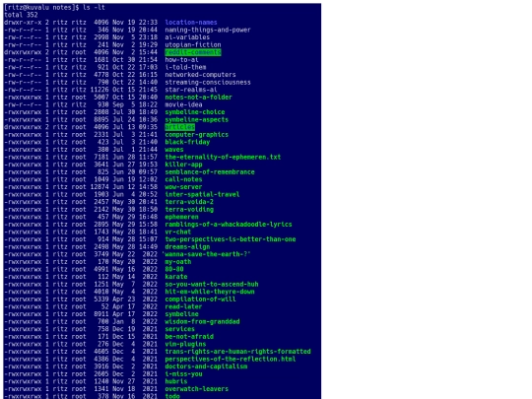Click the karate file name
Screen dimensions: 532x399
click(176, 277)
